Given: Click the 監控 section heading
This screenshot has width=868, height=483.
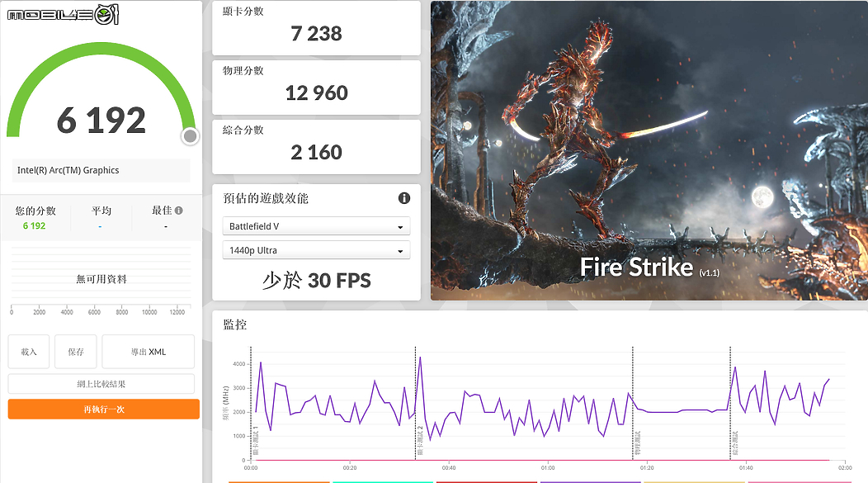Looking at the screenshot, I should pos(234,324).
